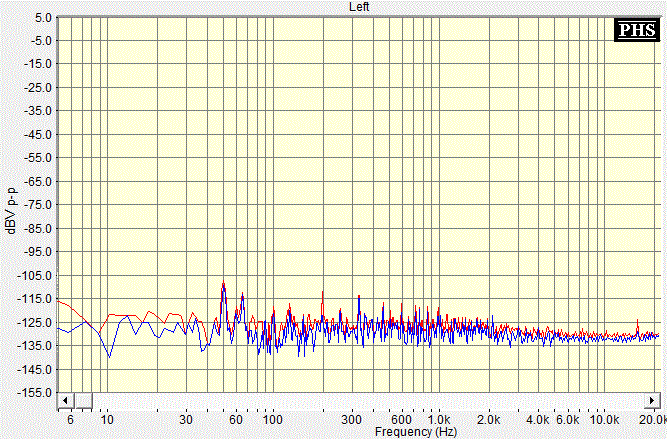Click the 20.0k frequency label
667x439 pixels.
(x=653, y=420)
